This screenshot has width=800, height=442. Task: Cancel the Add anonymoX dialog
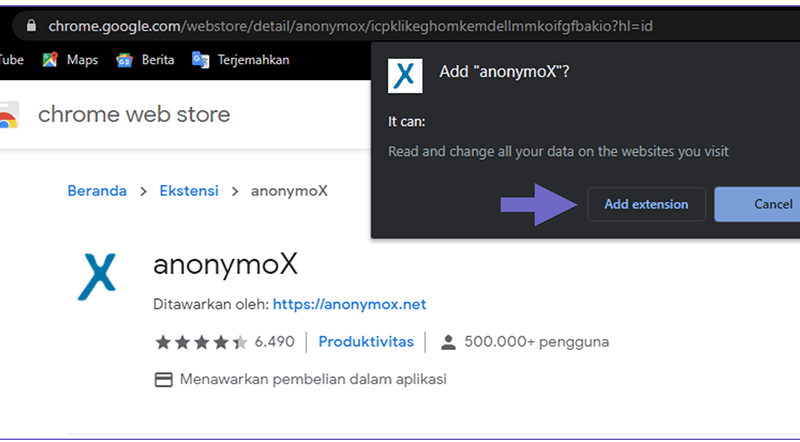(757, 204)
